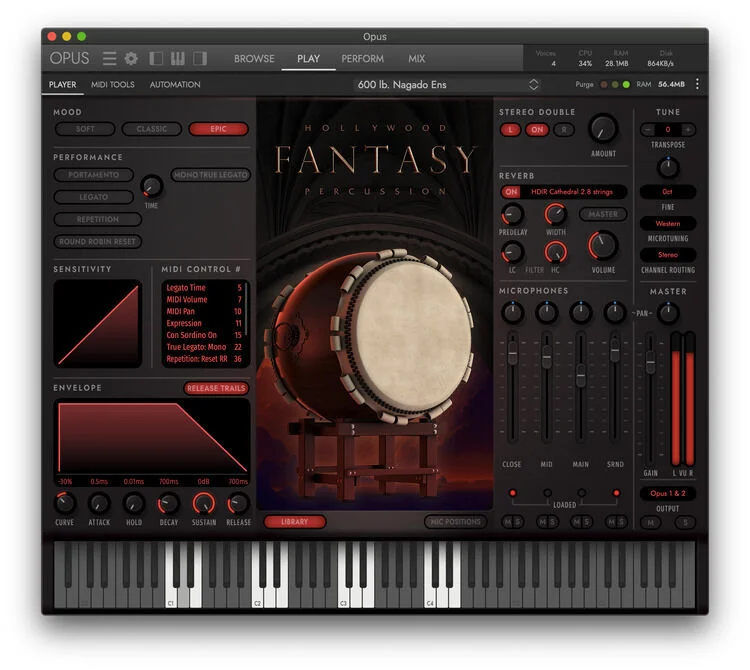This screenshot has width=750, height=670.
Task: Click the Stereo Double Amount knob
Action: (x=603, y=129)
